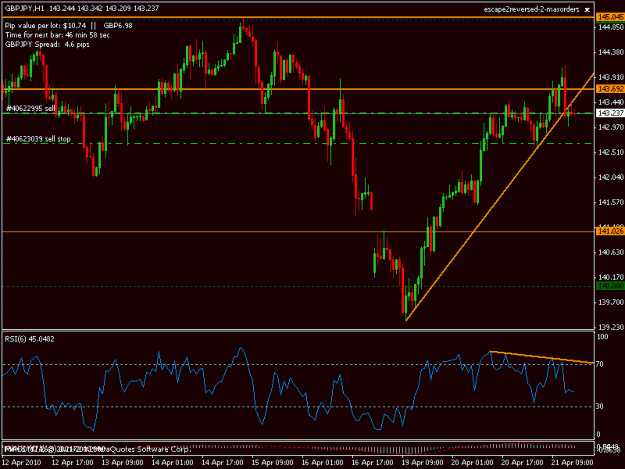Click the RSI scale value 100
This screenshot has width=625, height=469.
[603, 337]
